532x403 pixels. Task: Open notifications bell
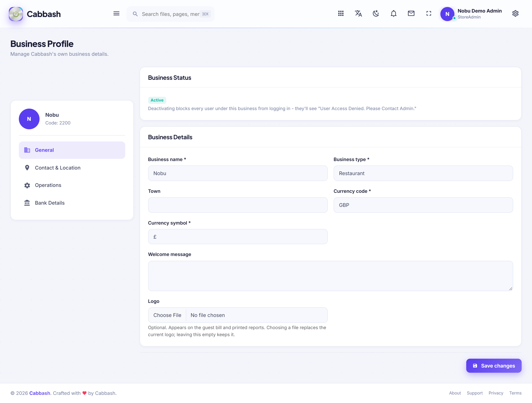pos(393,13)
